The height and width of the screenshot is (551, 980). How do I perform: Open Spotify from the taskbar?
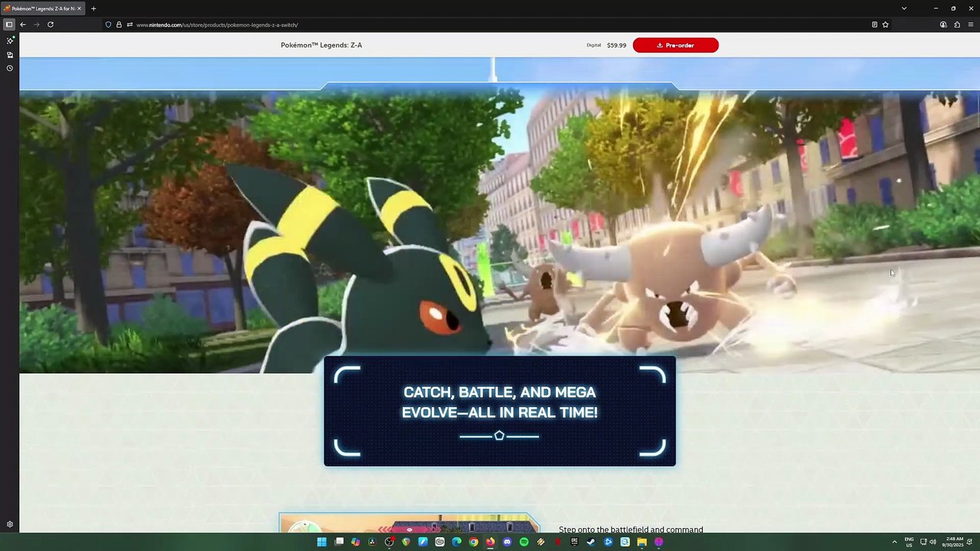click(524, 542)
